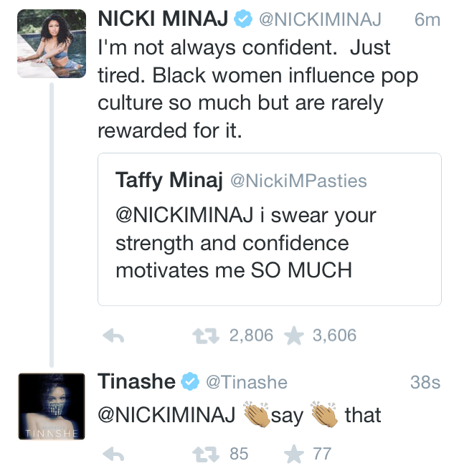
Task: Open the @NickiMPasties handle
Action: 298,181
